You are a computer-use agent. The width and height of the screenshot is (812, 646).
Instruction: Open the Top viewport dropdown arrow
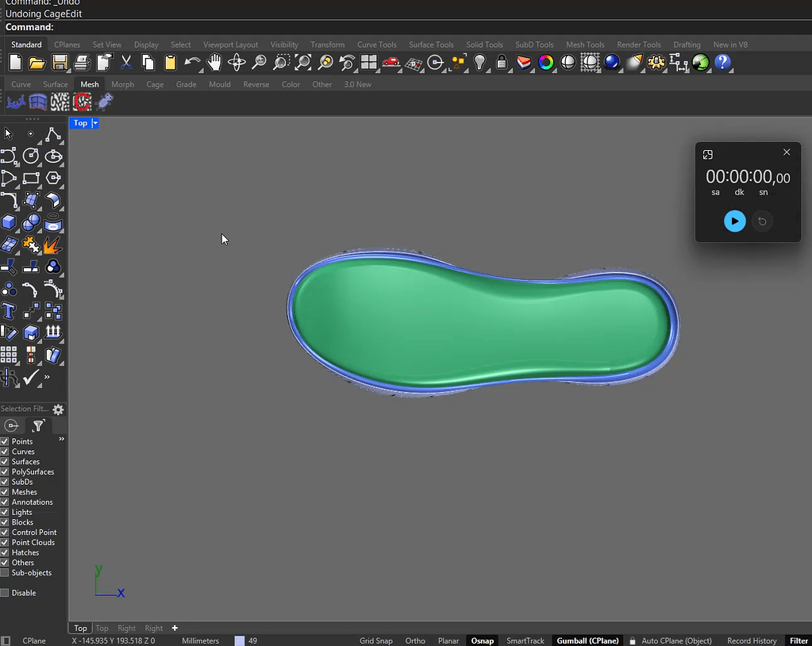pos(95,123)
